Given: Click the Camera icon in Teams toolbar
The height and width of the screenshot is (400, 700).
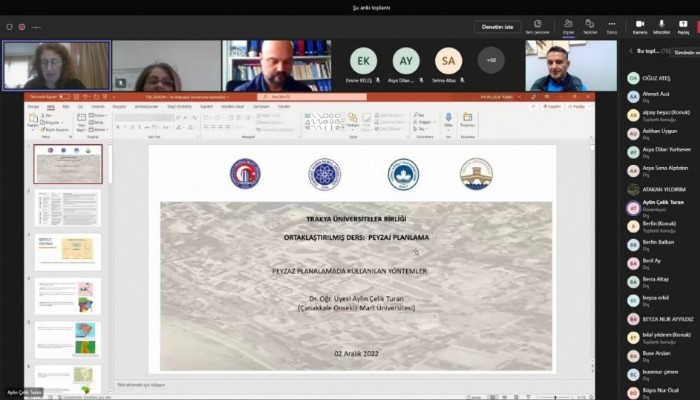Looking at the screenshot, I should (x=640, y=24).
